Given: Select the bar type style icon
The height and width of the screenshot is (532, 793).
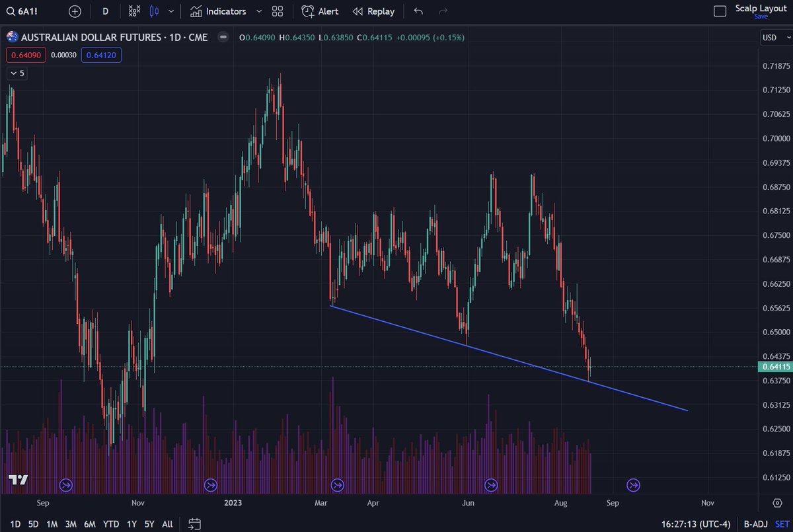Looking at the screenshot, I should coord(134,11).
